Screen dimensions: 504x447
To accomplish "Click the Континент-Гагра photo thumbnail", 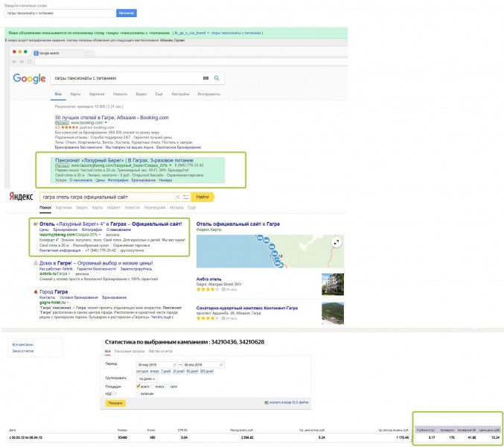I will point(333,313).
